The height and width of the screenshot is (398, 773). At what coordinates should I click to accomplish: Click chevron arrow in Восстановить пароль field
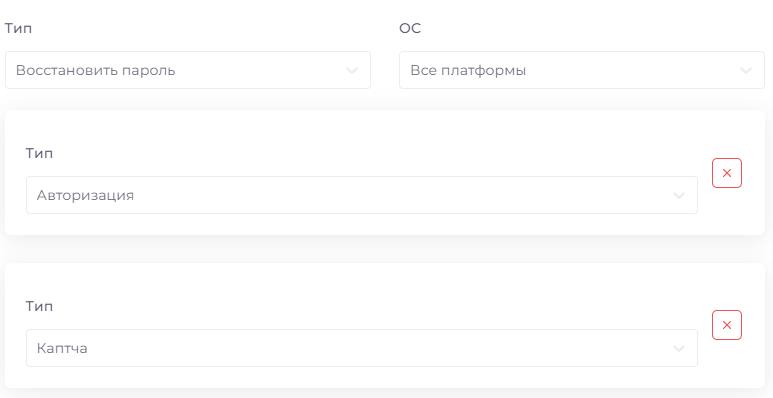click(351, 71)
